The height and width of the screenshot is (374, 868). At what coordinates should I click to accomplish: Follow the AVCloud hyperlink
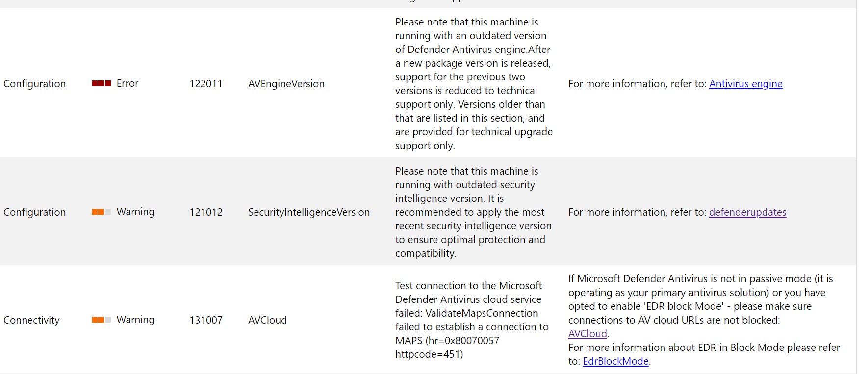[x=587, y=334]
